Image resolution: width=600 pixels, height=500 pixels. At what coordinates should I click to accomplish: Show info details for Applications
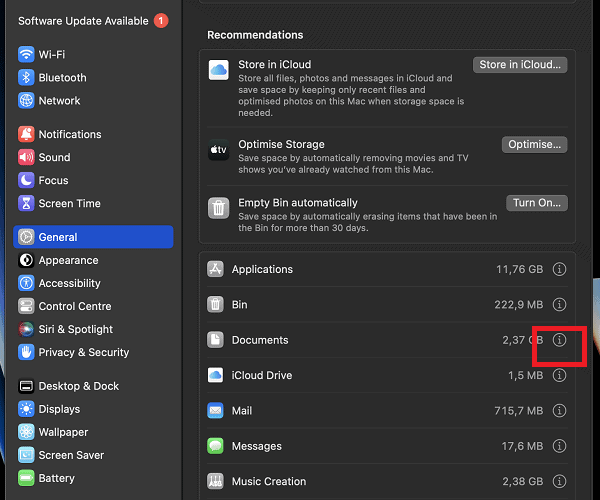559,269
